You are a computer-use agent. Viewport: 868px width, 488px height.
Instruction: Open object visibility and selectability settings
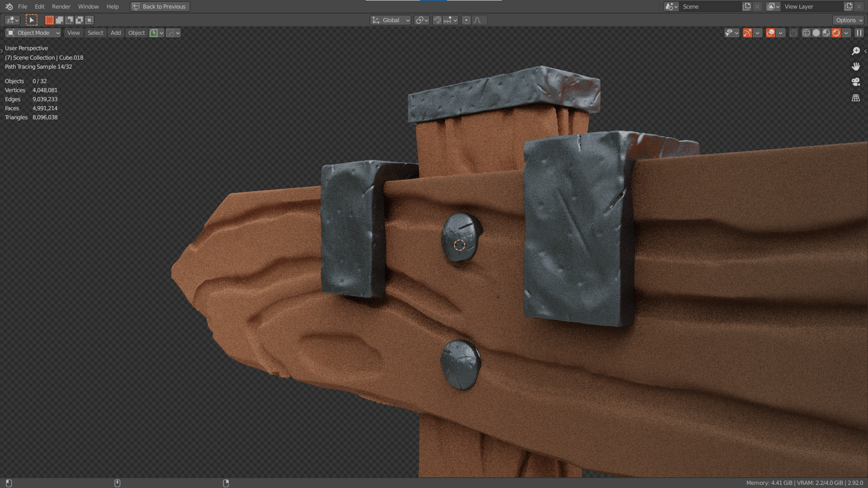[732, 33]
